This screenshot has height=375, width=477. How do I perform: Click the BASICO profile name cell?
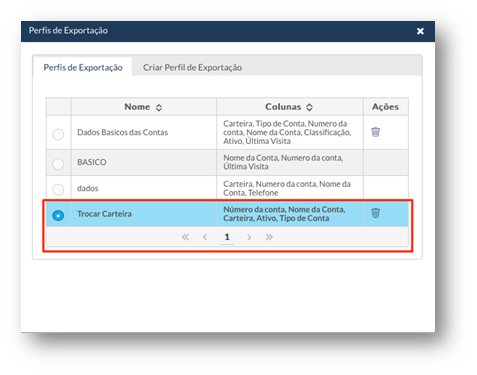point(144,162)
